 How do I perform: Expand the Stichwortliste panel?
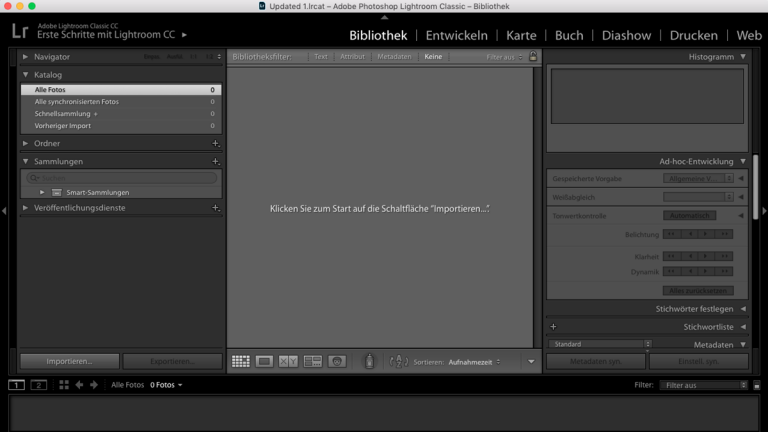pyautogui.click(x=743, y=327)
